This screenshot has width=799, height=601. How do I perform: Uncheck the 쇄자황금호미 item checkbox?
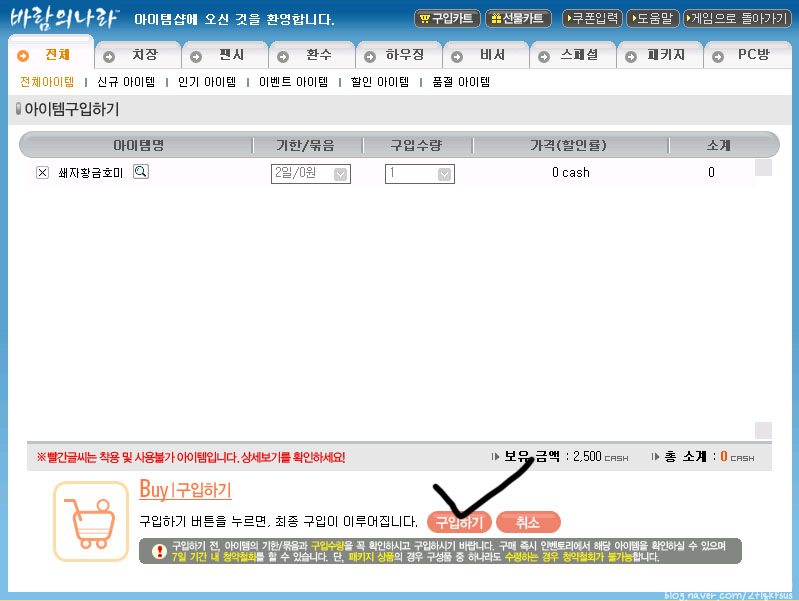pos(42,173)
